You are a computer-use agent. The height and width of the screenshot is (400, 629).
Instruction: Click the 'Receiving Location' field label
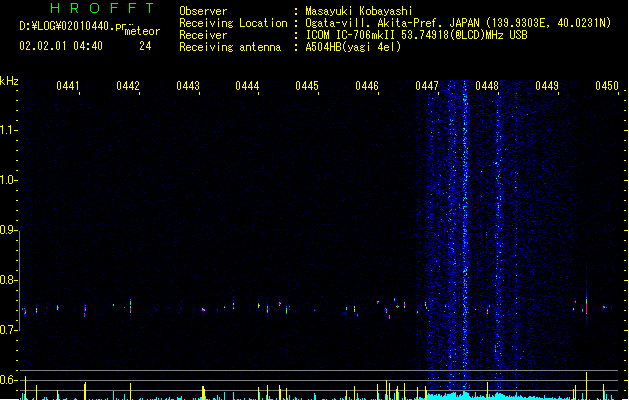233,23
